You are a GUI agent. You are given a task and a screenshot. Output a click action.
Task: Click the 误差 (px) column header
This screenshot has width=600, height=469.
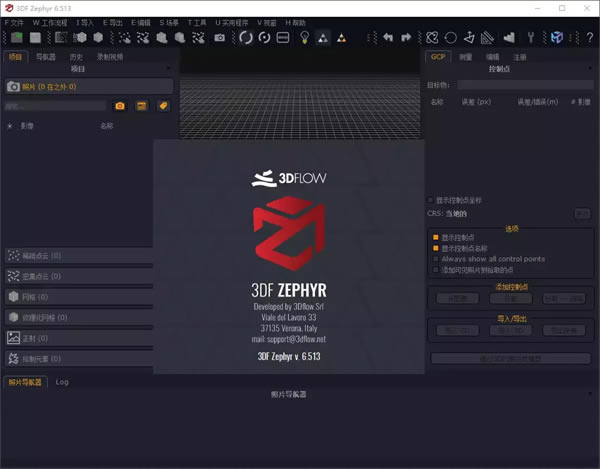(476, 102)
